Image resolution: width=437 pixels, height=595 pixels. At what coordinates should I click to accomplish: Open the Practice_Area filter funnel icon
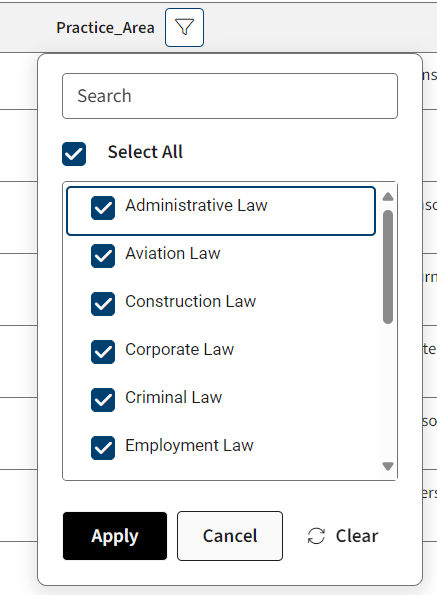point(184,28)
